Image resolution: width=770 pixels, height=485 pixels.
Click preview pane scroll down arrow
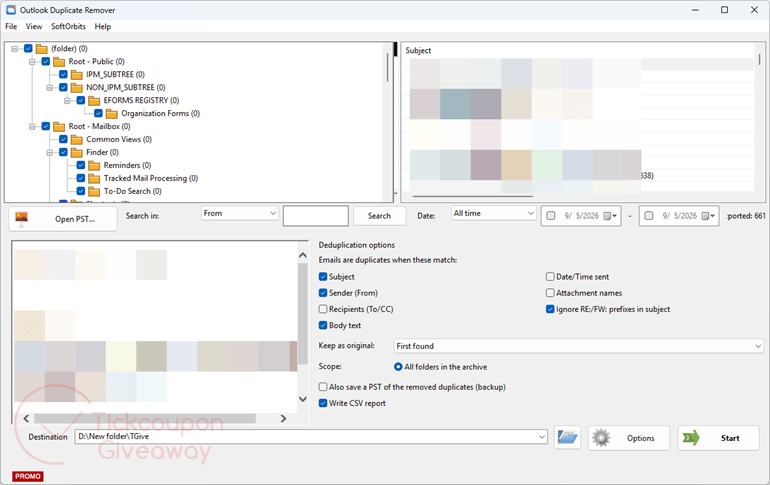point(303,399)
